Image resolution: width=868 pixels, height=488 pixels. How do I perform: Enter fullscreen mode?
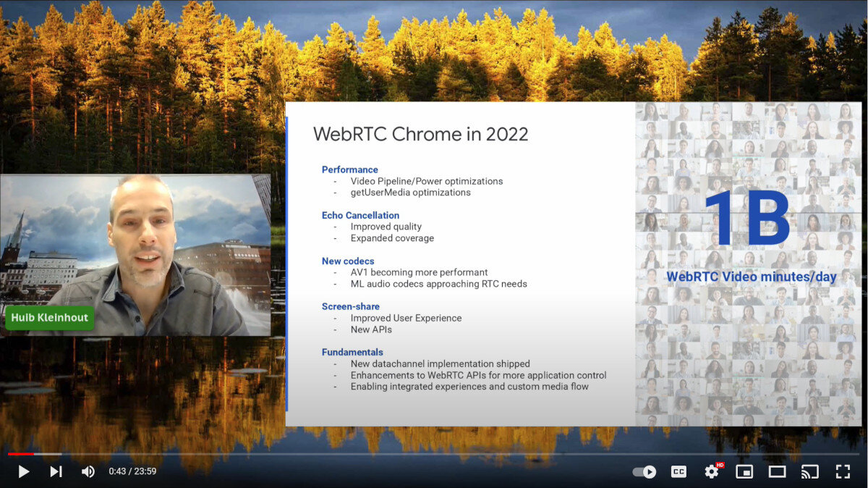click(843, 471)
